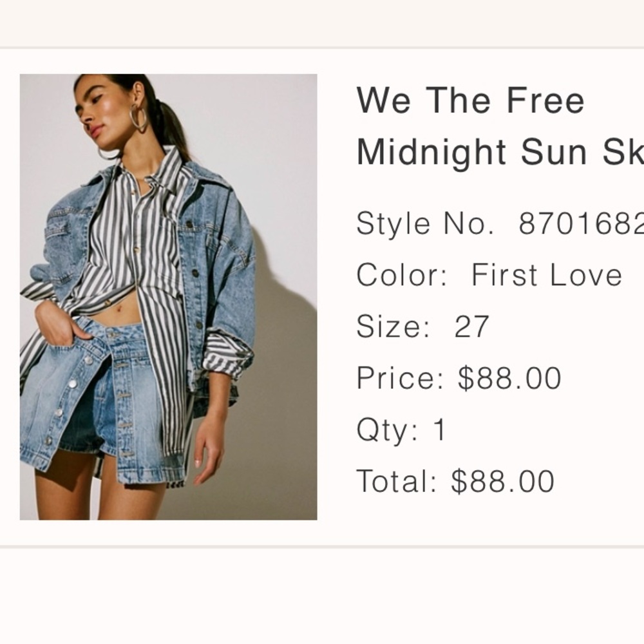Click the "Price:" label
The width and height of the screenshot is (644, 644).
400,379
